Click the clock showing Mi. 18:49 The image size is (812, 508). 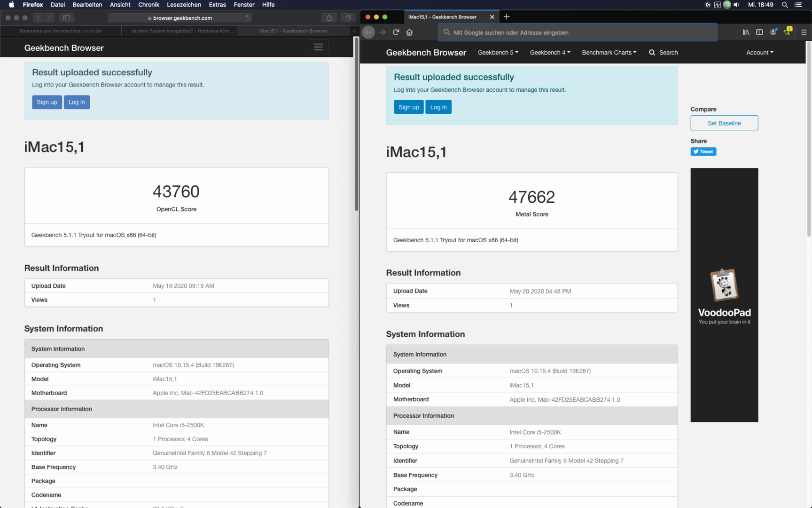point(760,5)
